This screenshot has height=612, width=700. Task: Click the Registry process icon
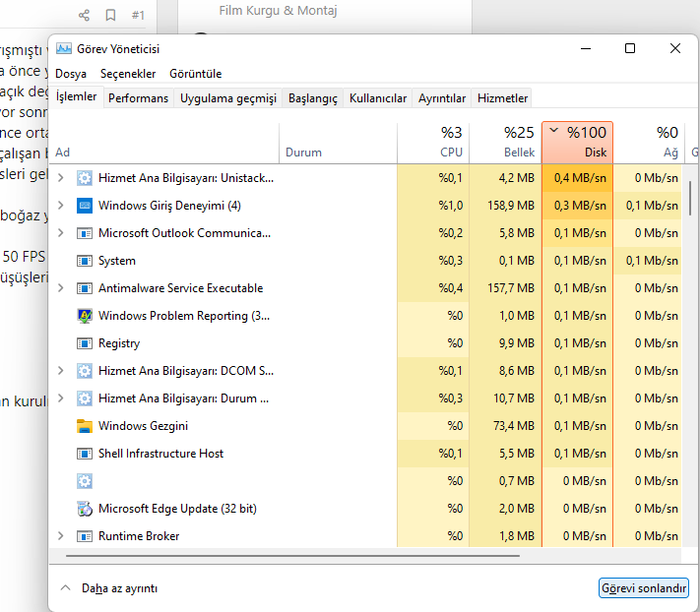click(85, 343)
